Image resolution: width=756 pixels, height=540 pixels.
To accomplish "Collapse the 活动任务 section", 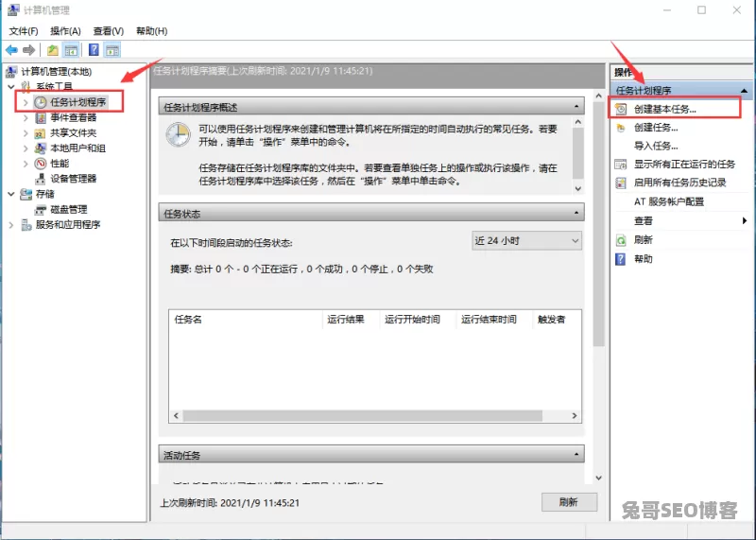I will (576, 455).
